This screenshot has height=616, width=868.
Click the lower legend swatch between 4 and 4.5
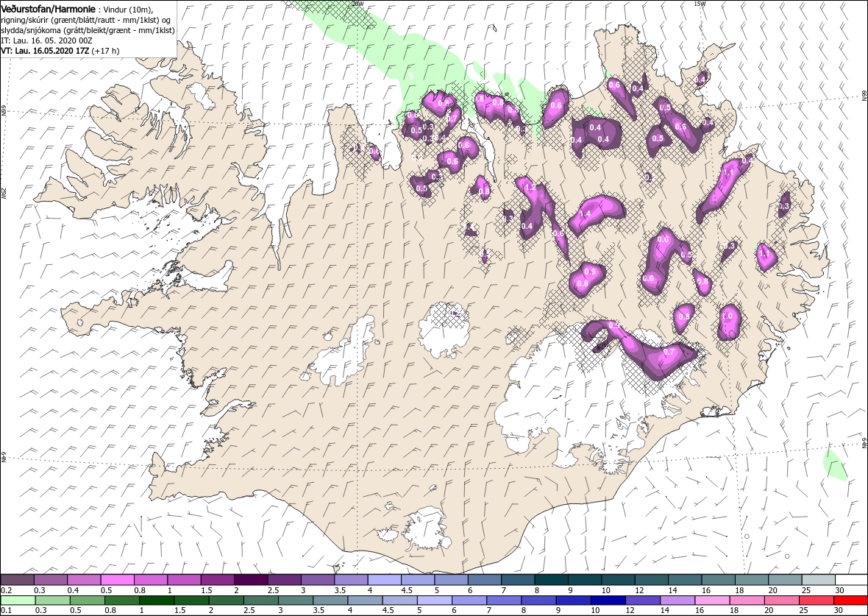point(365,601)
